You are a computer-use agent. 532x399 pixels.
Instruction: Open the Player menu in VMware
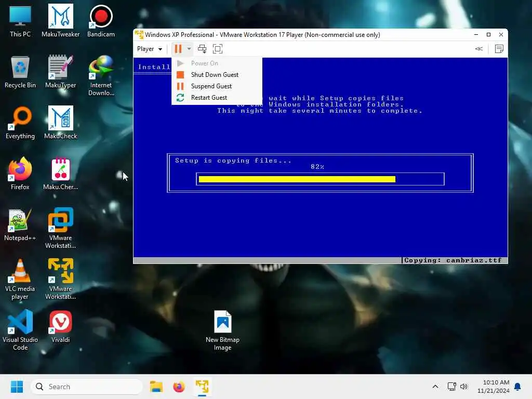click(149, 49)
